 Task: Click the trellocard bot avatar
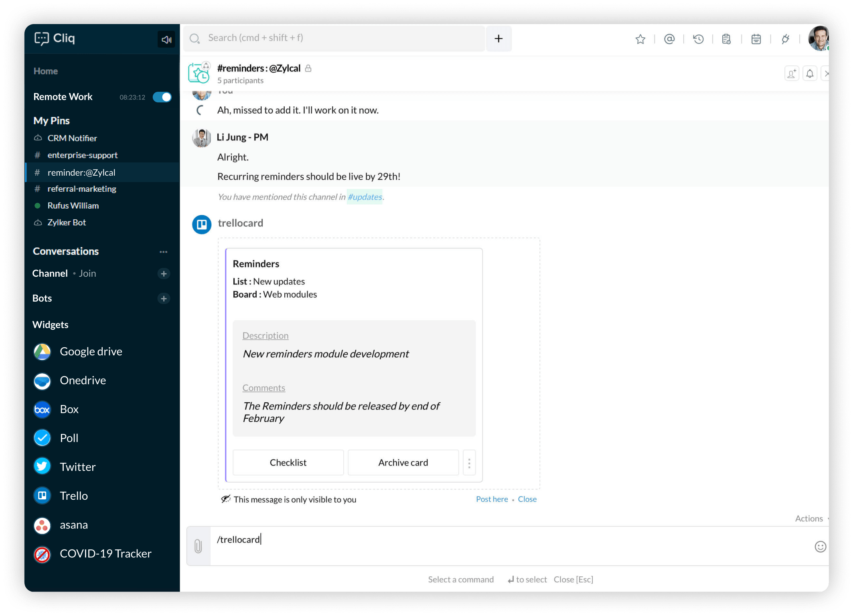coord(202,224)
